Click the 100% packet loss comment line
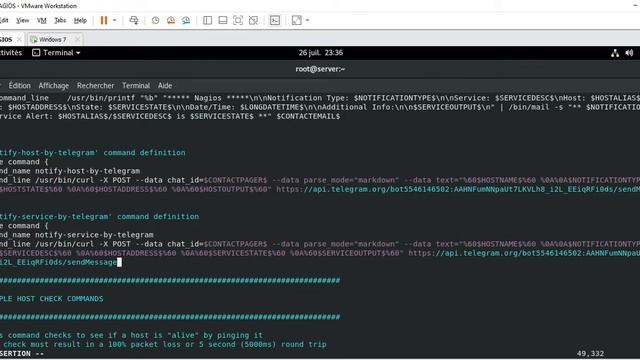This screenshot has width=640, height=360. tap(163, 344)
